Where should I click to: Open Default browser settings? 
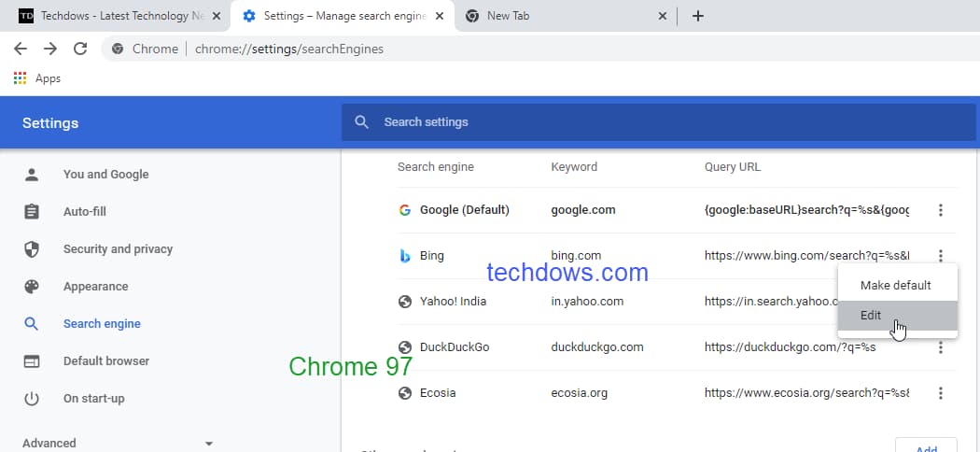click(x=106, y=361)
